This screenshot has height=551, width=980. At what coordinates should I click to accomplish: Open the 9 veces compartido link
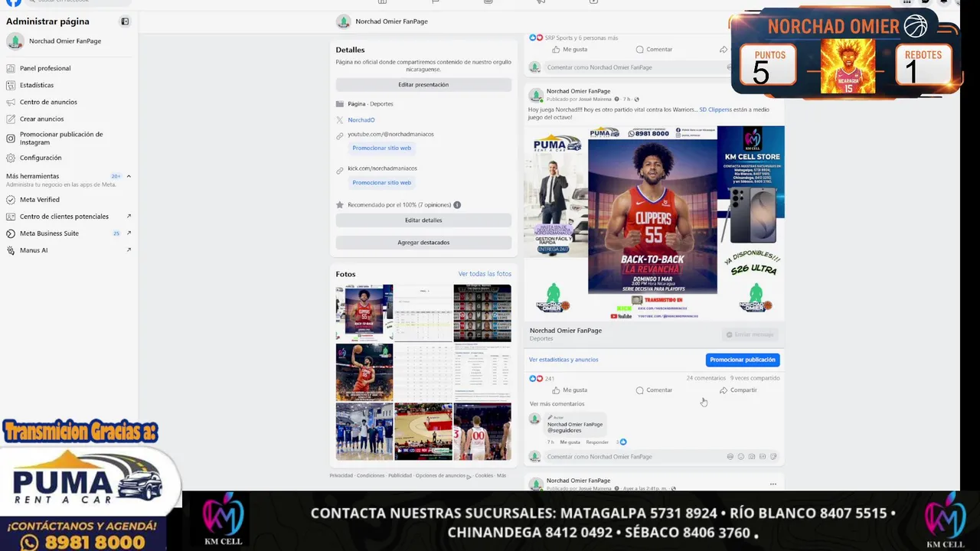coord(755,378)
